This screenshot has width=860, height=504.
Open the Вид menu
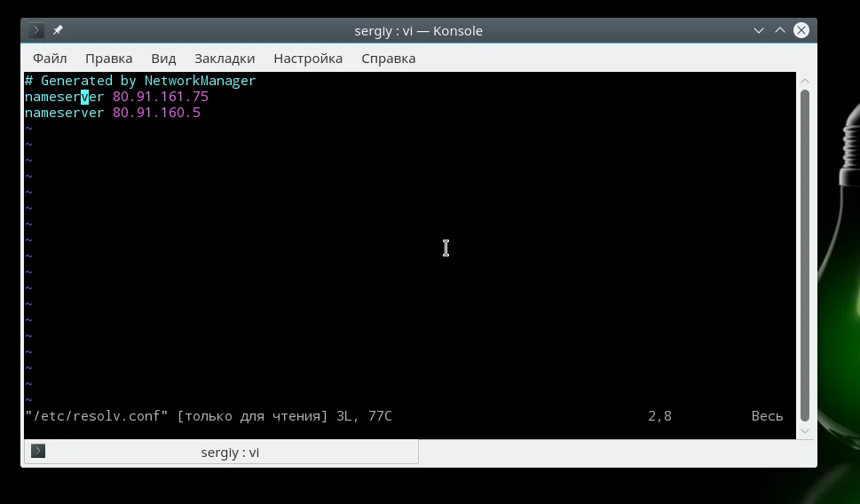163,59
